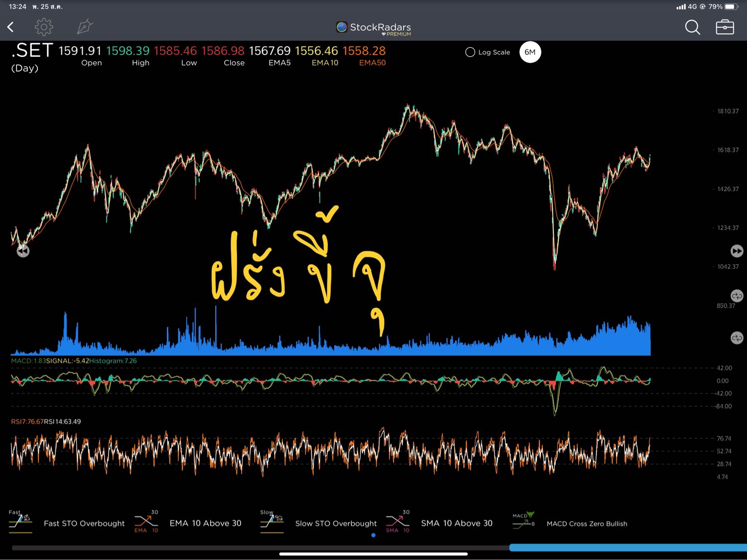
Task: Tap the 28.74 RSI axis label
Action: 724,464
